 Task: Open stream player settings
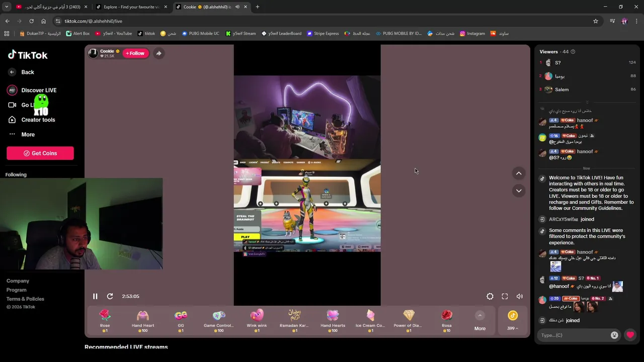pos(490,296)
